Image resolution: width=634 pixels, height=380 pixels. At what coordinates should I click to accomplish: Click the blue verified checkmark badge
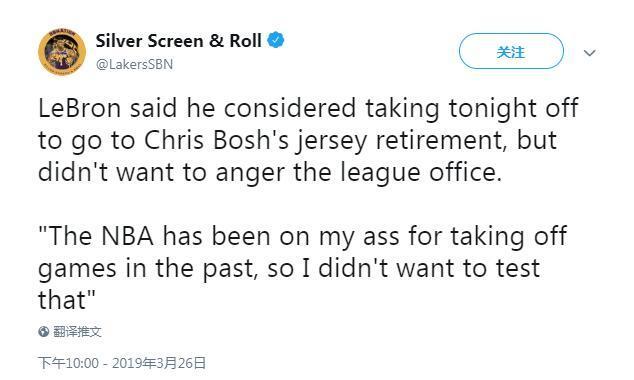pos(276,40)
